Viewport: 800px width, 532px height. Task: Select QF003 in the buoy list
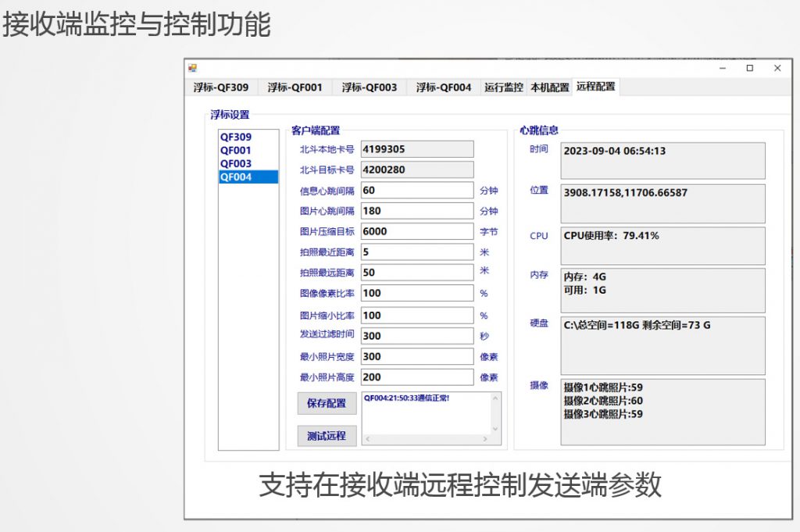(236, 163)
